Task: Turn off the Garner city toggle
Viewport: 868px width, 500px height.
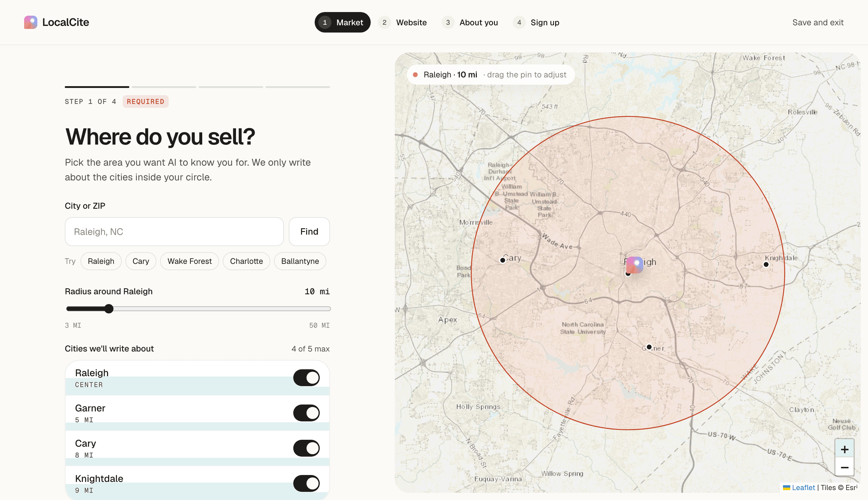Action: (x=306, y=413)
